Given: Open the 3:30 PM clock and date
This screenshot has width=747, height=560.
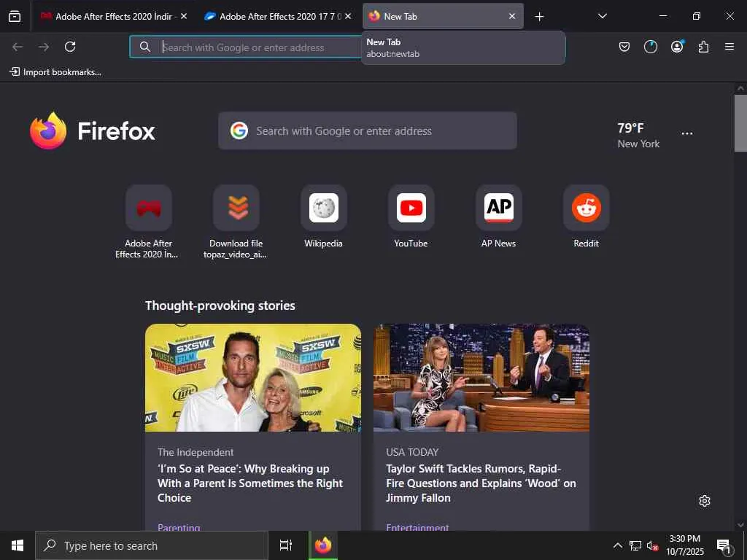Looking at the screenshot, I should coord(684,545).
